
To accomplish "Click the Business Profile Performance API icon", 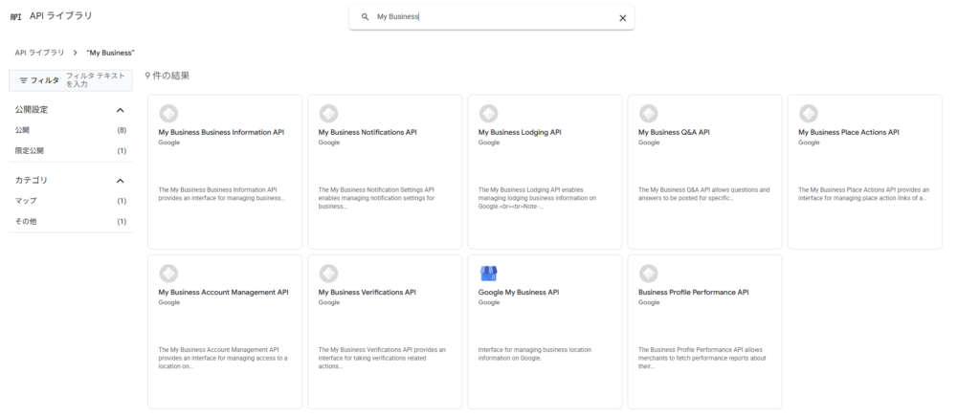I will [648, 274].
